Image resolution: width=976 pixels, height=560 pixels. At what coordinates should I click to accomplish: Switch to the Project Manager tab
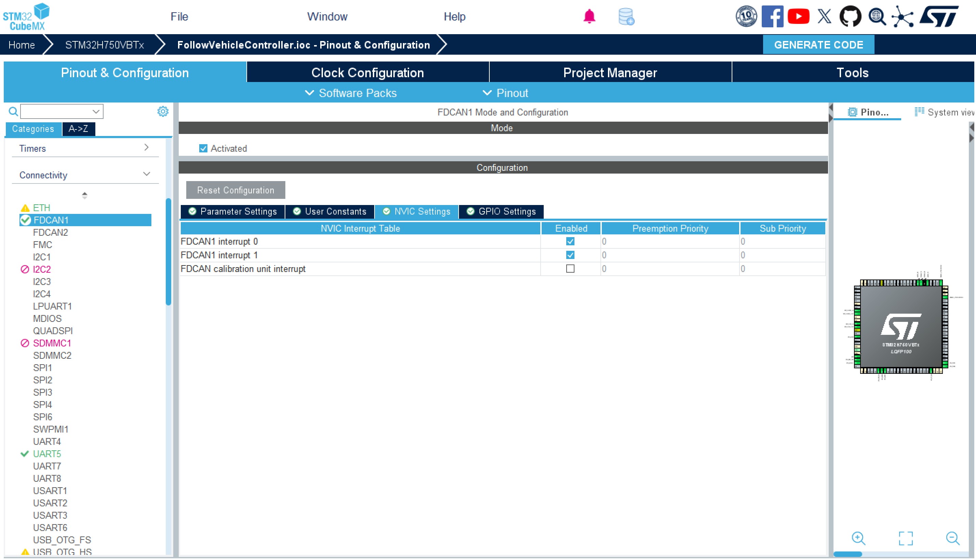point(610,73)
